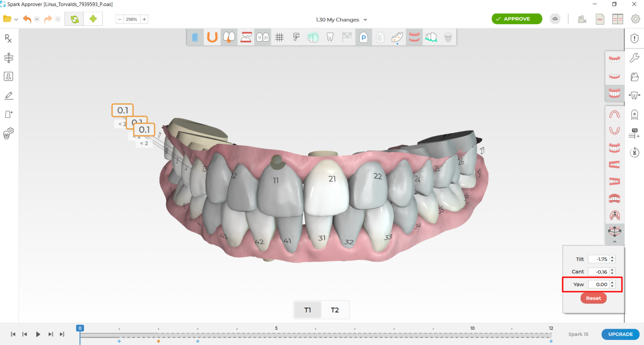The height and width of the screenshot is (345, 644).
Task: Toggle the grid overlay icon
Action: tap(279, 38)
